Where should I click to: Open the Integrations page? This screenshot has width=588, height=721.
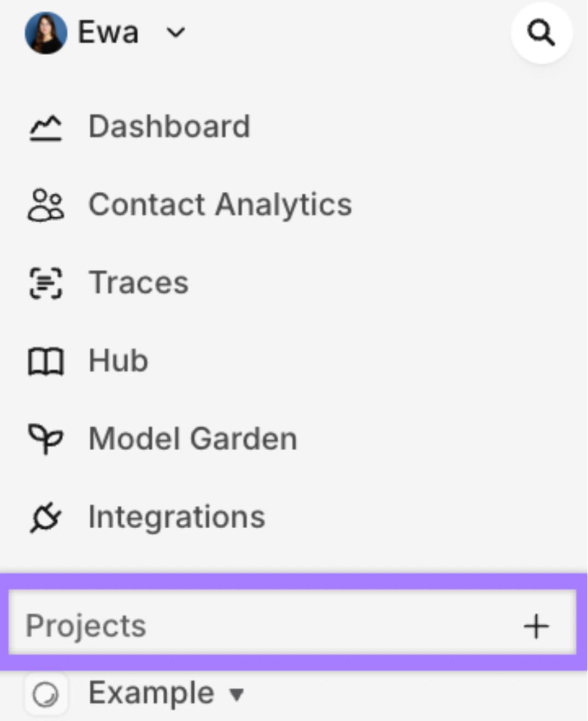pyautogui.click(x=177, y=516)
